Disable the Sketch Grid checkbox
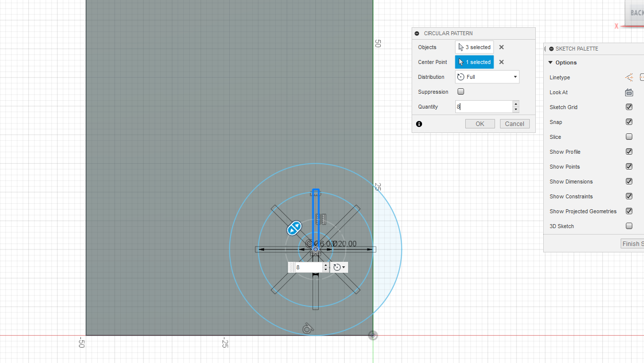This screenshot has width=644, height=363. [629, 107]
